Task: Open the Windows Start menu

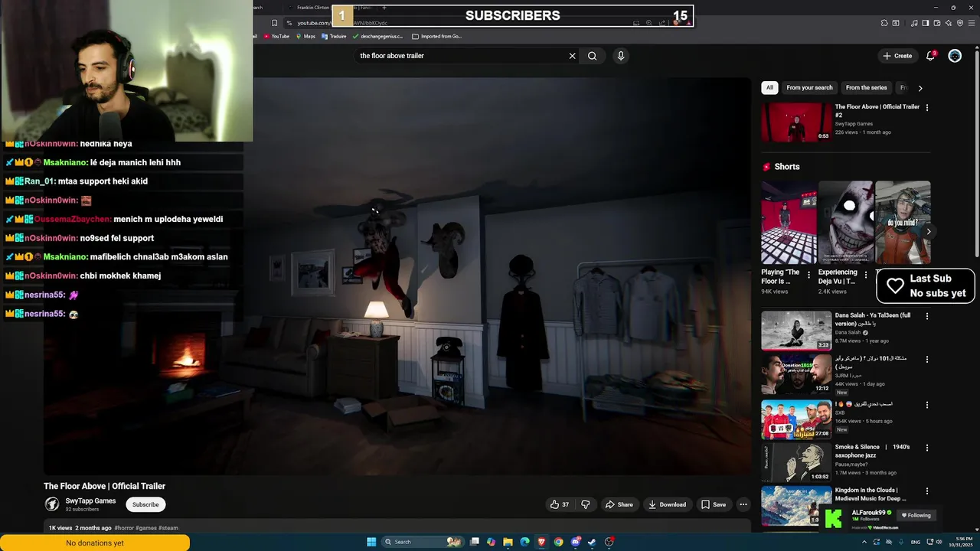Action: tap(371, 542)
